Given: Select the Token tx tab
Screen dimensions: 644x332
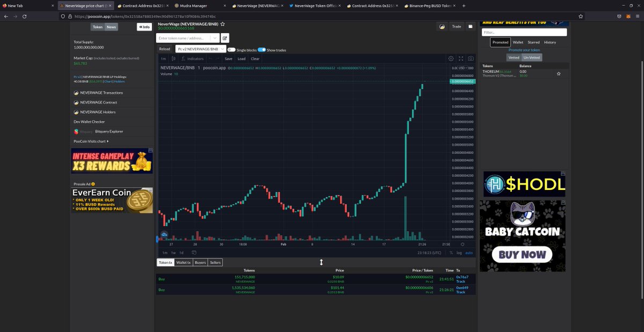Looking at the screenshot, I should (x=165, y=262).
